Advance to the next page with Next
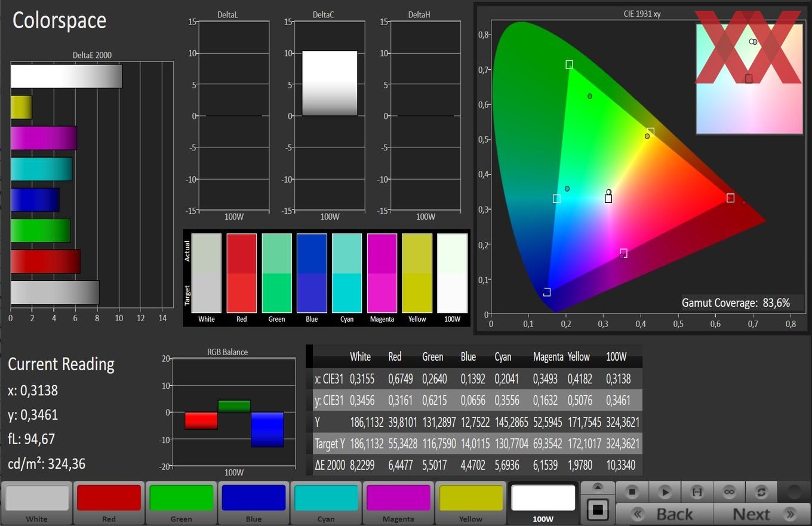The width and height of the screenshot is (812, 526). 762,514
